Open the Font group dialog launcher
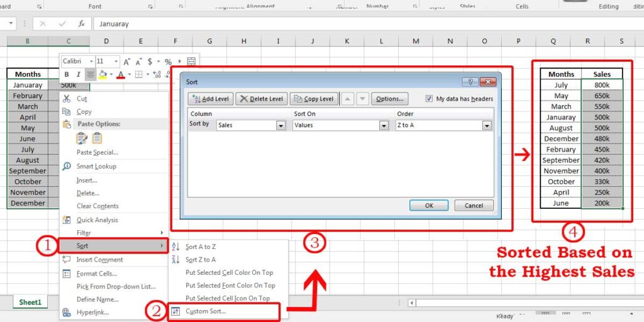This screenshot has width=644, height=322. click(x=150, y=6)
